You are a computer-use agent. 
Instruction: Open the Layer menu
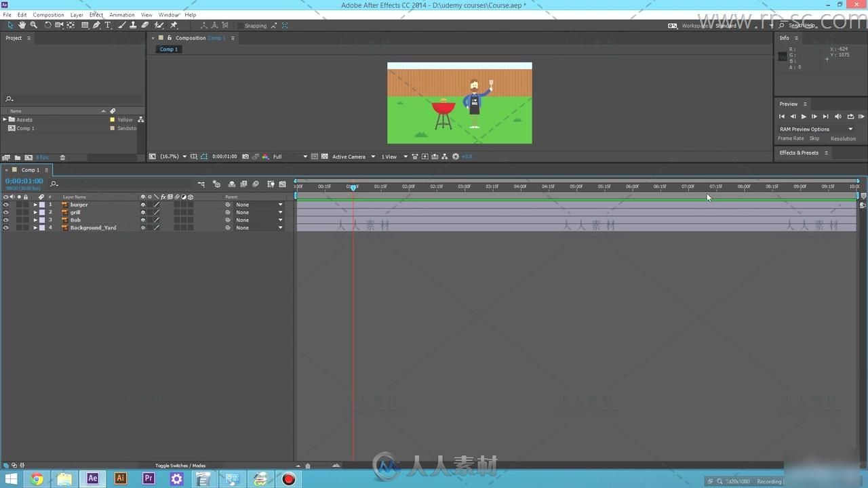77,14
